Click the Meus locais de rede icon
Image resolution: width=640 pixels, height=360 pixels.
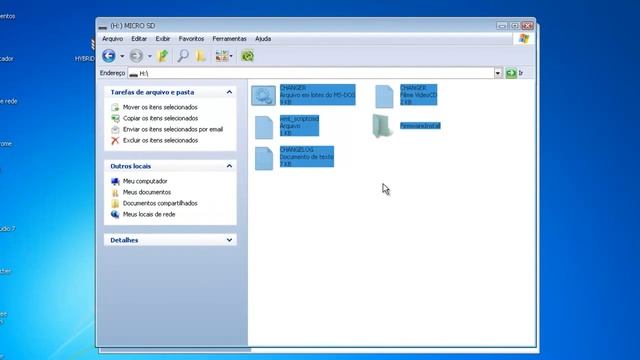pyautogui.click(x=115, y=214)
